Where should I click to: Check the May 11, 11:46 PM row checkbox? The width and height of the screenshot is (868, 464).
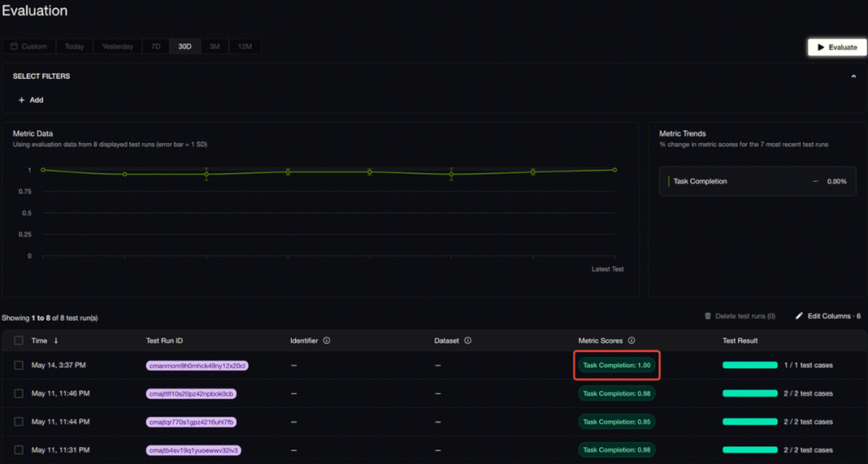(18, 394)
